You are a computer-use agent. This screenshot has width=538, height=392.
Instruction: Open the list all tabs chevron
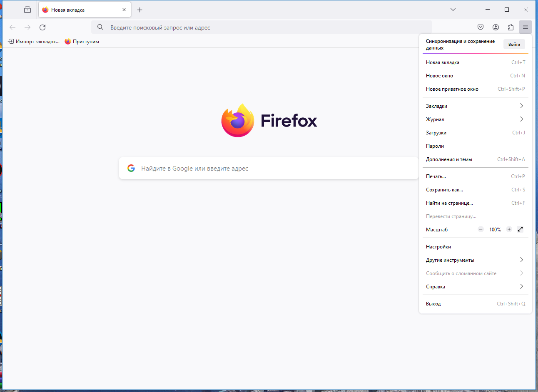(x=453, y=10)
